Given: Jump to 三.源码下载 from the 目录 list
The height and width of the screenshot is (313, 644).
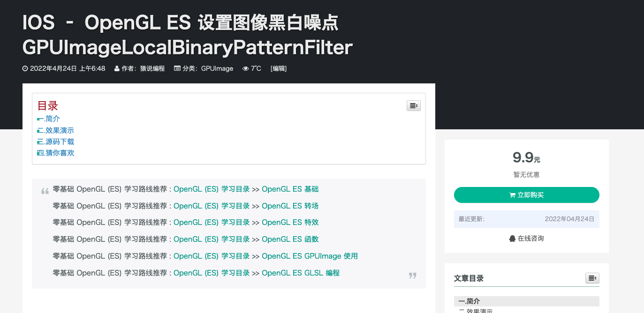Looking at the screenshot, I should [55, 141].
